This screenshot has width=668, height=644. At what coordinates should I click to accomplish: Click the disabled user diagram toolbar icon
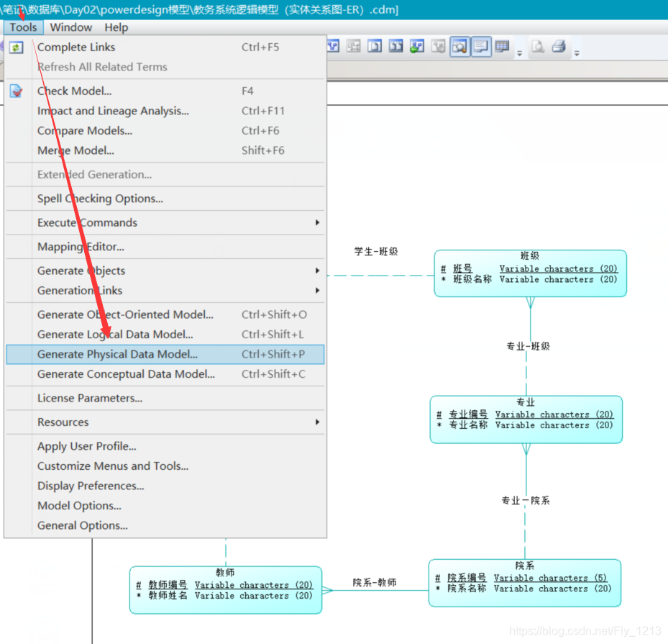coord(438,46)
